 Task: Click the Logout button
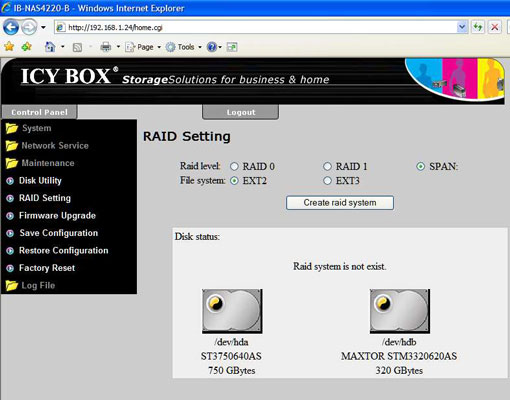tap(241, 112)
